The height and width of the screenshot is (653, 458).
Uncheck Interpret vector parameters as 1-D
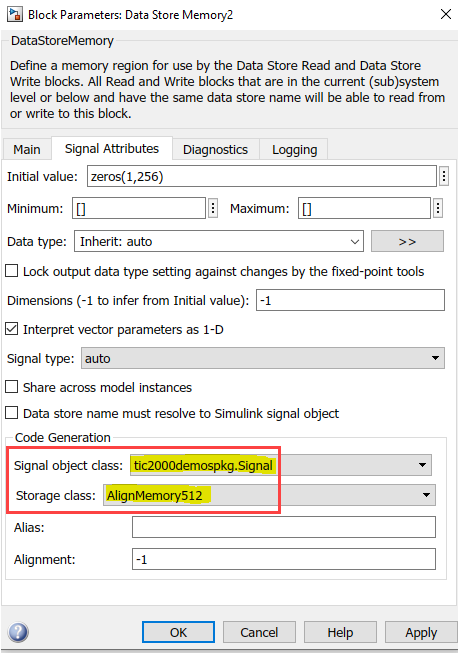coord(12,329)
